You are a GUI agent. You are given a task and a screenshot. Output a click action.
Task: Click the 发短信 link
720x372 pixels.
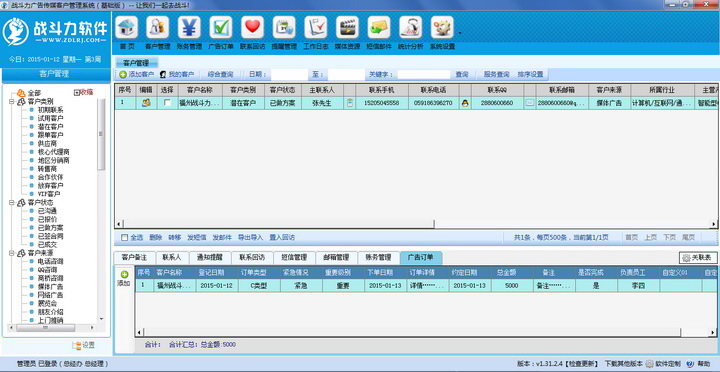(197, 237)
